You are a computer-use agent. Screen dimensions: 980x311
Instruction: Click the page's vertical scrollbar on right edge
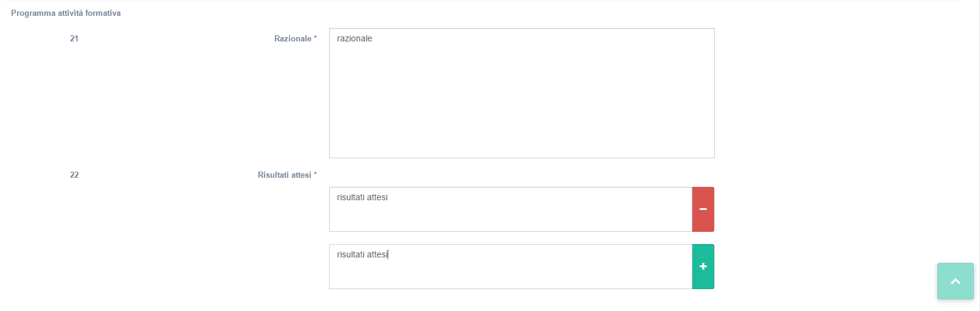(x=978, y=152)
